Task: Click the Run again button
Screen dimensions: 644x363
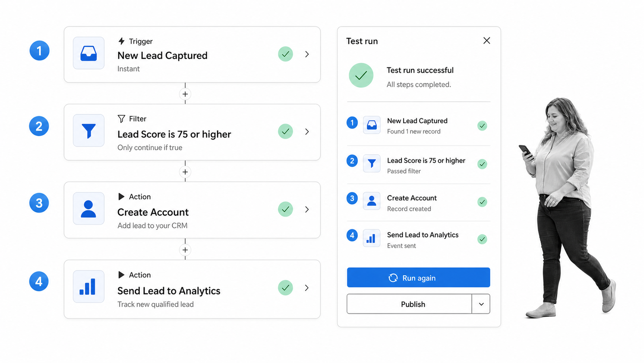Action: (x=418, y=277)
